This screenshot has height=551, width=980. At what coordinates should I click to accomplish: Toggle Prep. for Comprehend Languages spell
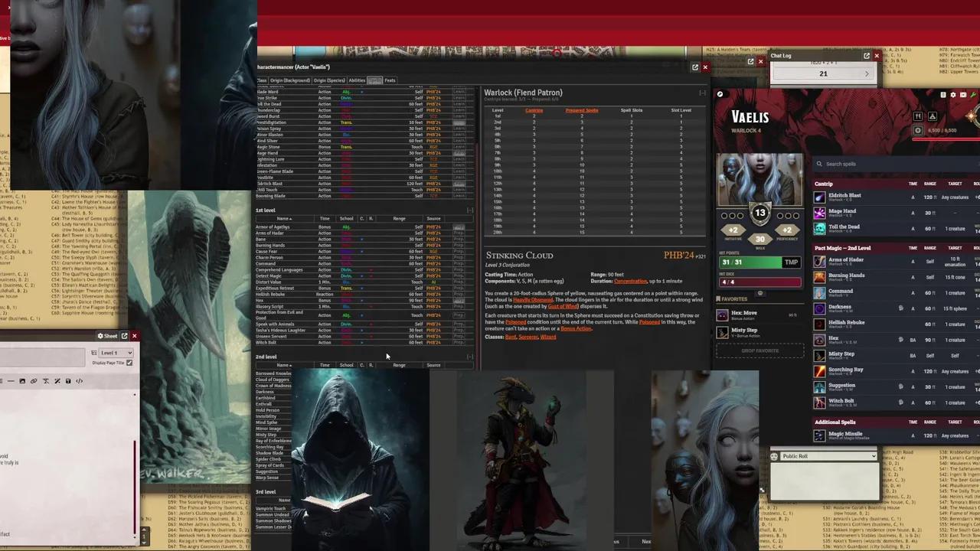459,270
